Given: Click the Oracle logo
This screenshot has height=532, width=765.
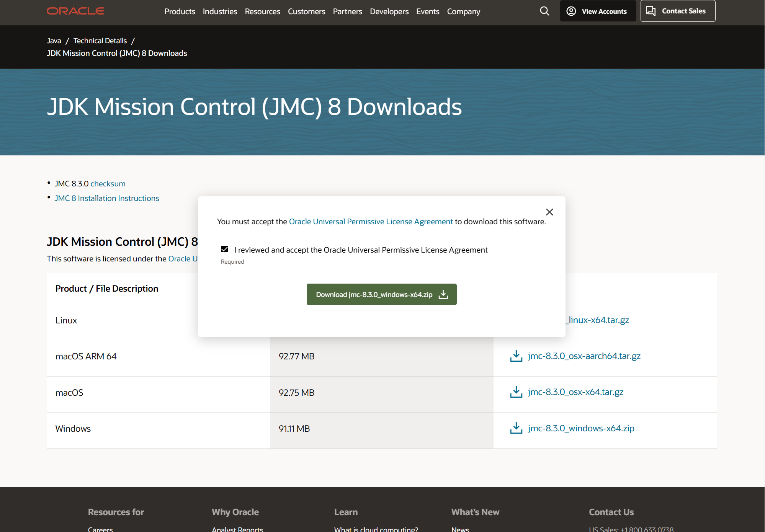Looking at the screenshot, I should [x=75, y=11].
